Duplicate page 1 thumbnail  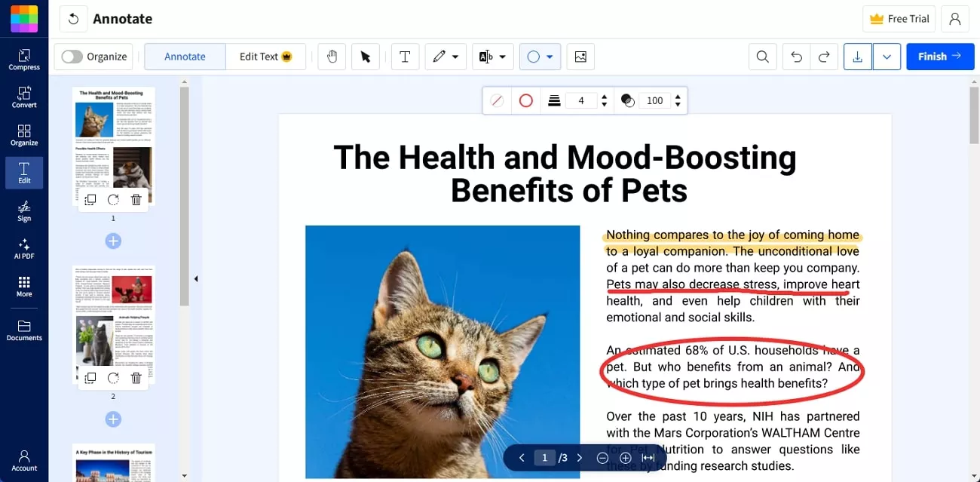(90, 200)
